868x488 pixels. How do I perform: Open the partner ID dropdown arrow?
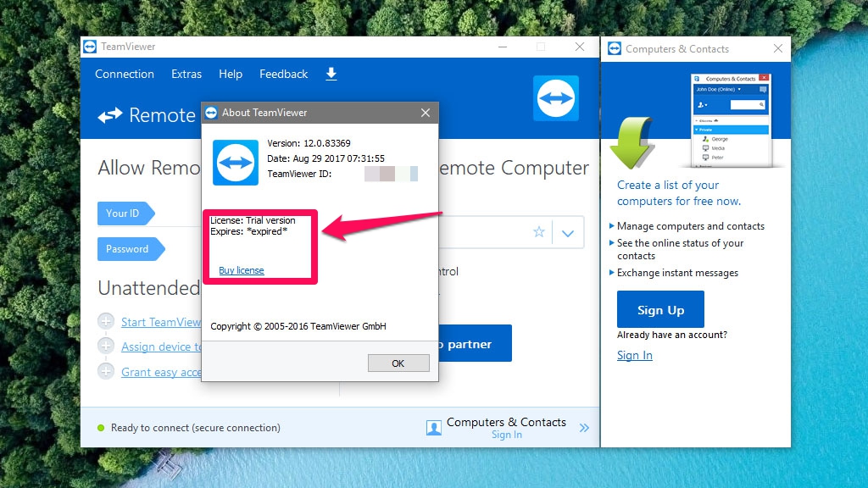568,233
